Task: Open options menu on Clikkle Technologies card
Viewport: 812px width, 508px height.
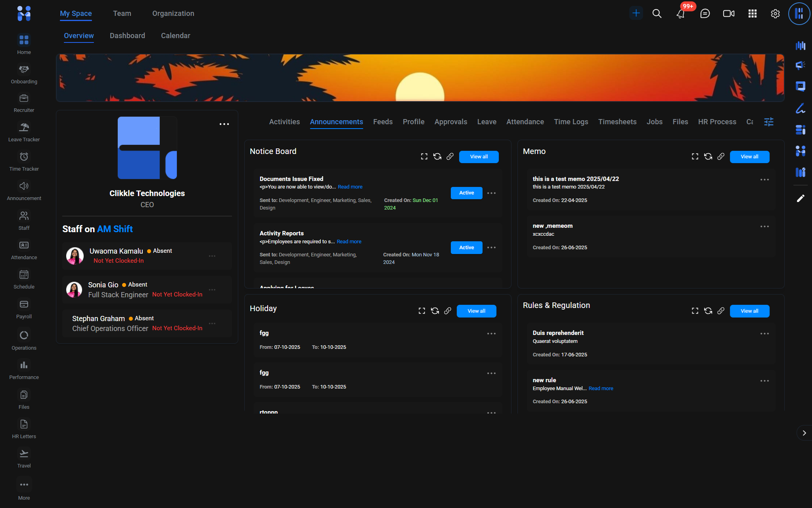Action: point(224,124)
